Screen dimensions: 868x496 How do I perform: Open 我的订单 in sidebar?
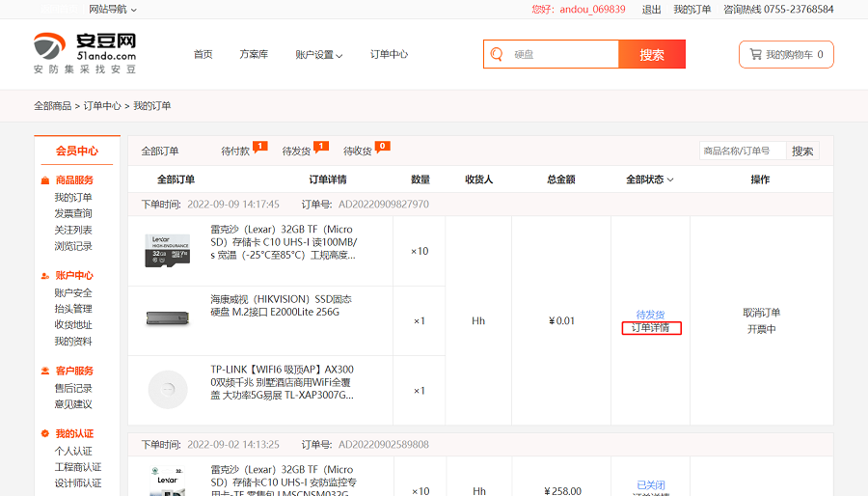[x=73, y=197]
